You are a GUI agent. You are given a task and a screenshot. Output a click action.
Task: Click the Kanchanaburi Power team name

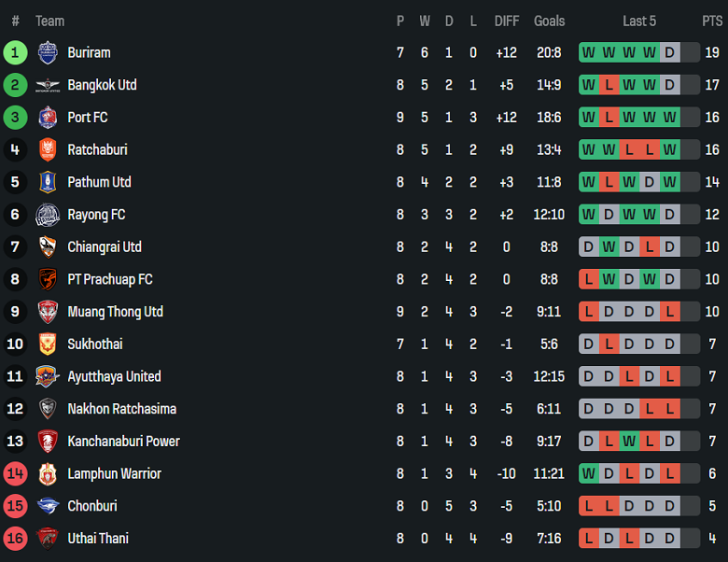123,441
